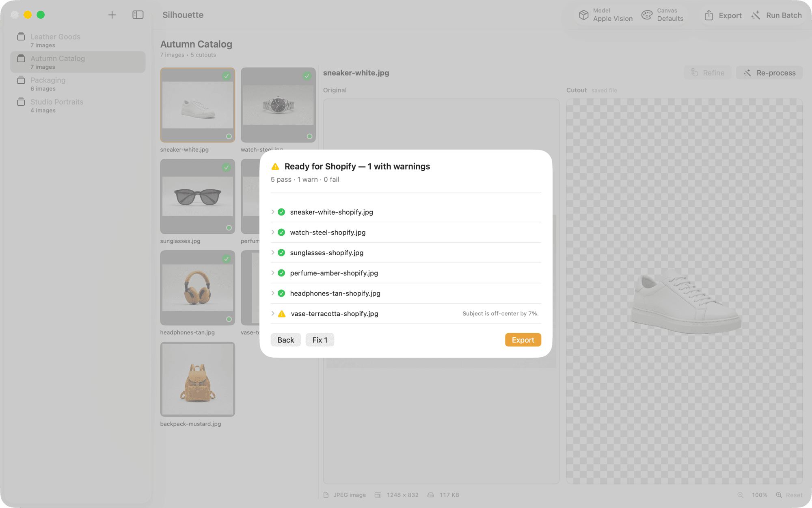Click the green pass icon for perfume-amber-shopify.jpg

(281, 273)
